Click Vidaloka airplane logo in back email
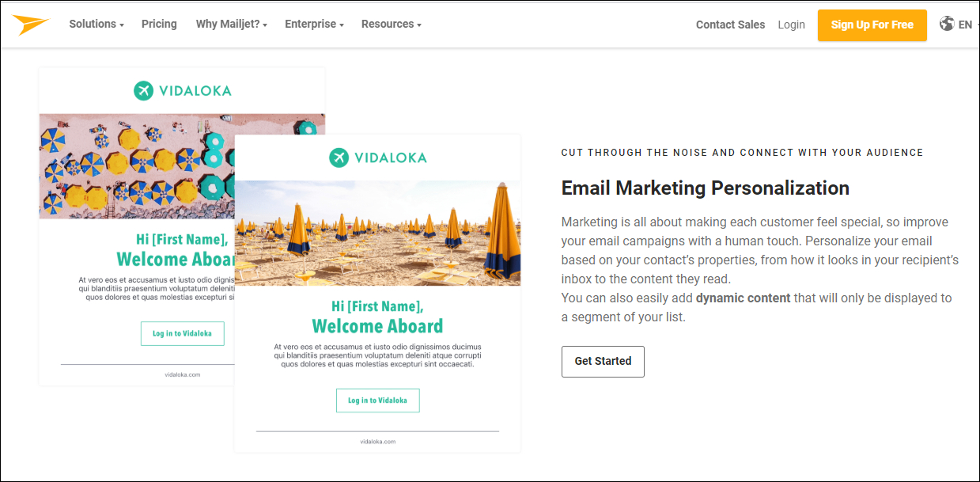 143,90
